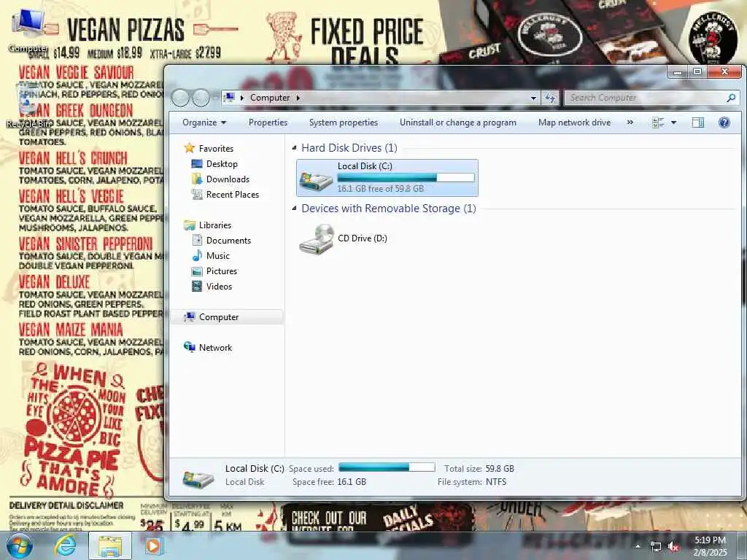
Task: Click Local Disk (C:) capacity bar
Action: (x=406, y=178)
